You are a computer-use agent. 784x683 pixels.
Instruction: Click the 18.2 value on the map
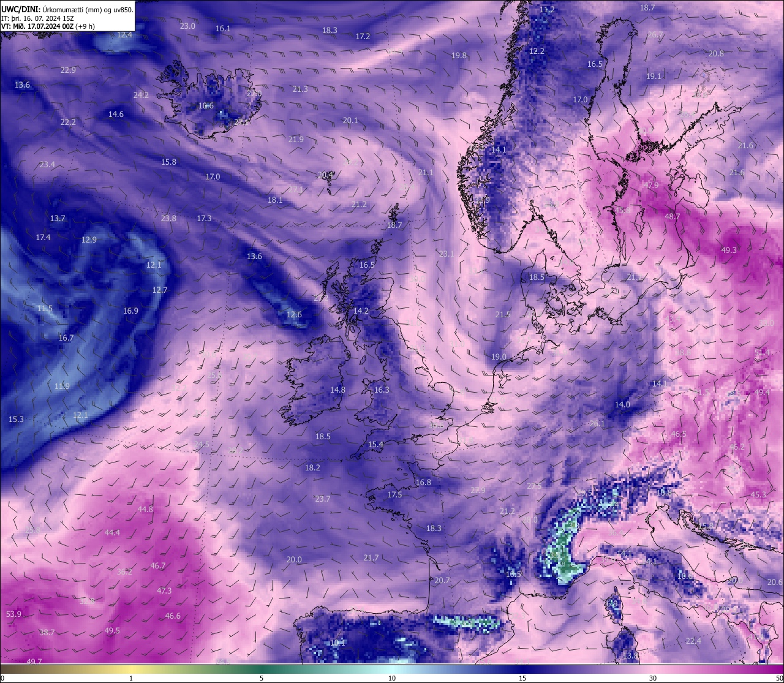[312, 467]
